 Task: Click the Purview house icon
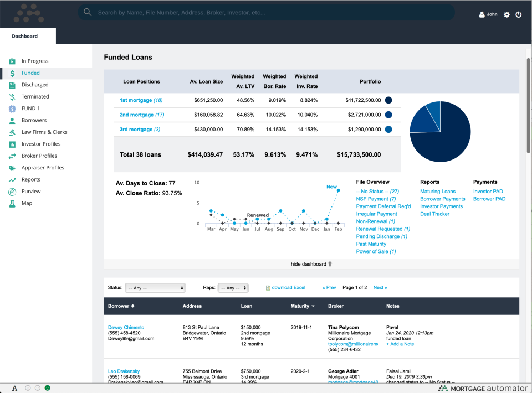[11, 191]
